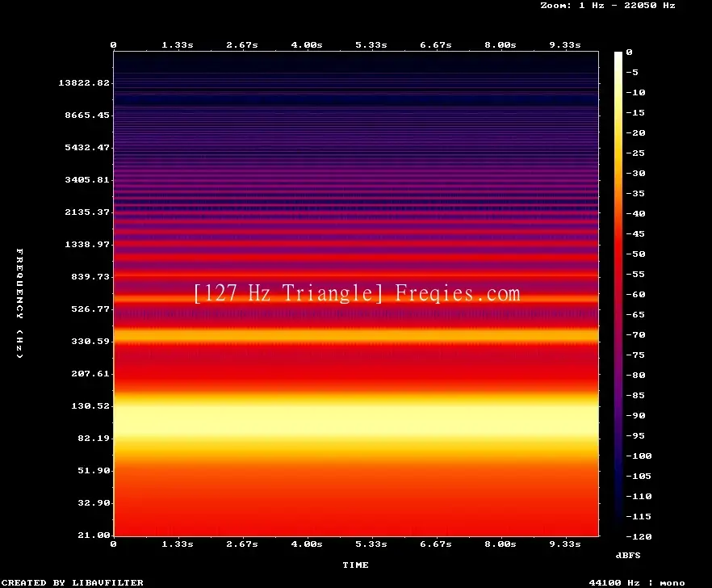The image size is (712, 588).
Task: Click the 330.59 frequency axis label
Action: point(90,341)
